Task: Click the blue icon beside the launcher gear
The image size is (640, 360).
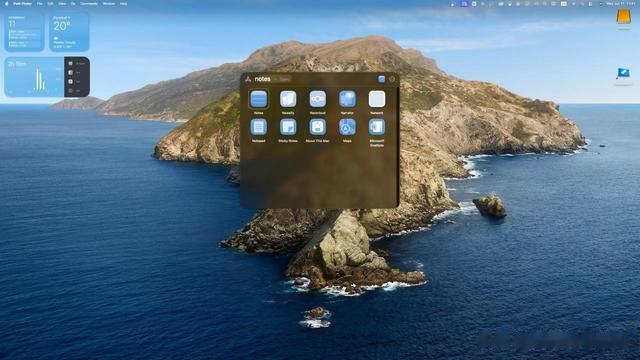Action: tap(381, 79)
